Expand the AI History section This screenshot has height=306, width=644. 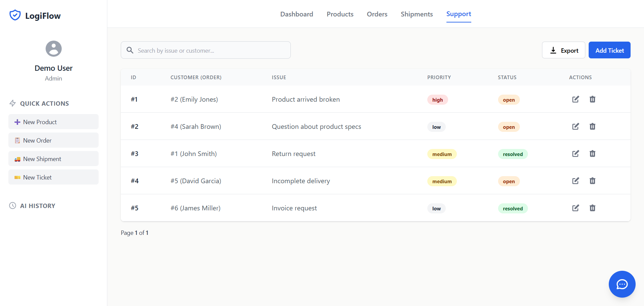[38, 206]
